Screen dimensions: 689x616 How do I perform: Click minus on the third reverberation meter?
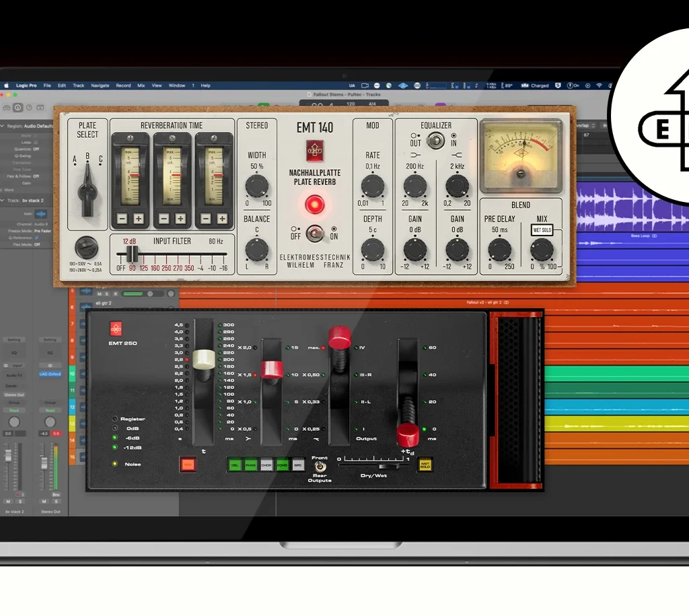[x=206, y=219]
